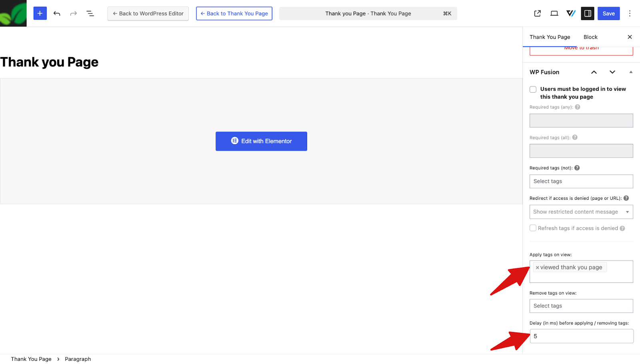Collapse the WP Fusion panel triangle

[631, 72]
